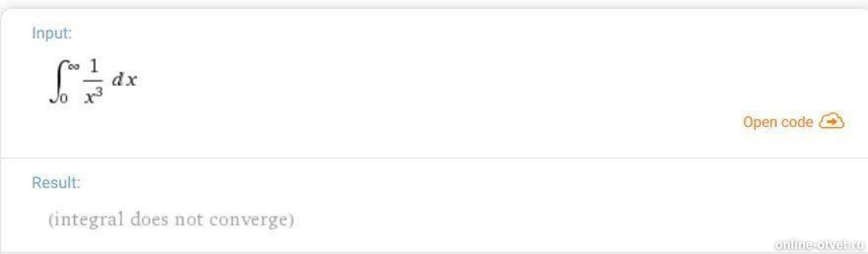
Task: Click the x in the denominator
Action: click(90, 98)
